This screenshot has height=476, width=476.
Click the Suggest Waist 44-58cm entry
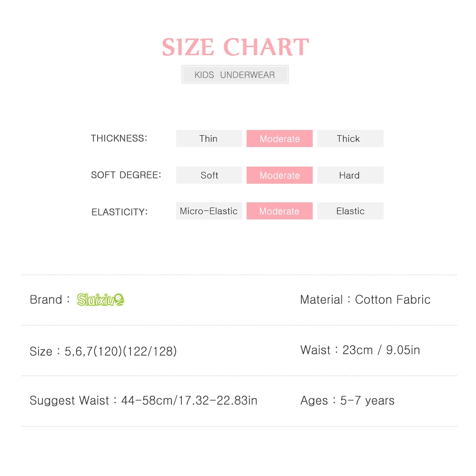pyautogui.click(x=143, y=401)
